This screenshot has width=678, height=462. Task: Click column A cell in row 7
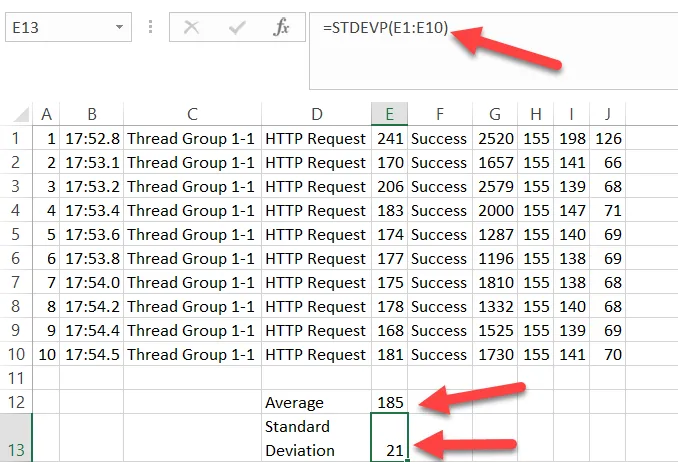pos(46,282)
